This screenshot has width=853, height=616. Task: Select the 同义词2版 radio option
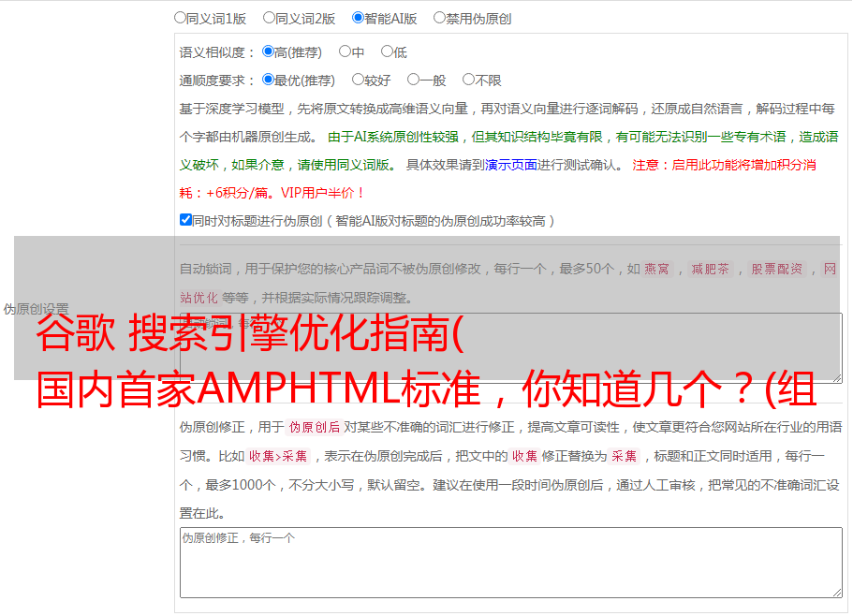[269, 18]
